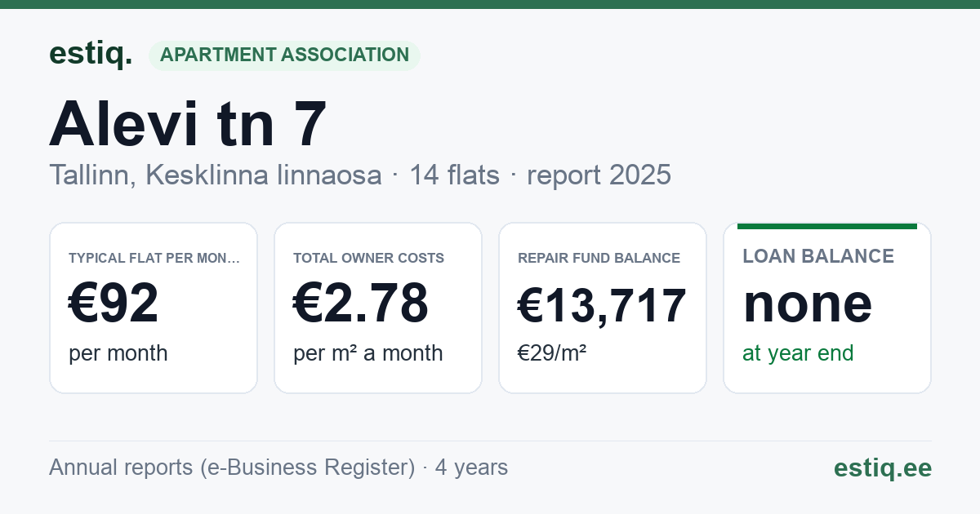Click the REPAIR FUND BALANCE label
The width and height of the screenshot is (980, 514).
[x=599, y=258]
